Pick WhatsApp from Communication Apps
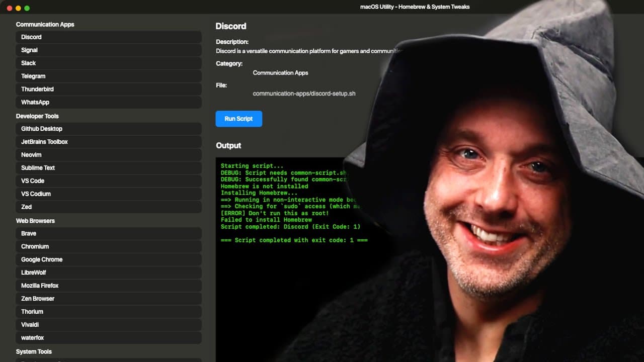Image resolution: width=644 pixels, height=362 pixels. click(109, 103)
